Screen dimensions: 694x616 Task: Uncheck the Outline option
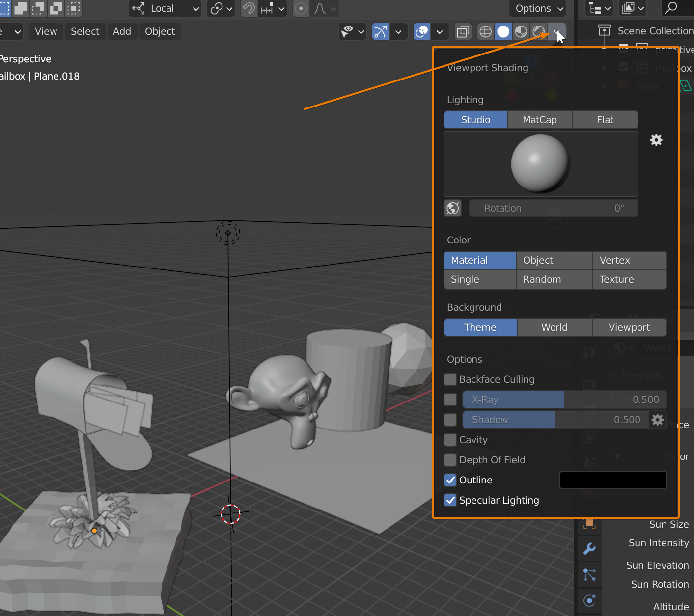tap(450, 480)
